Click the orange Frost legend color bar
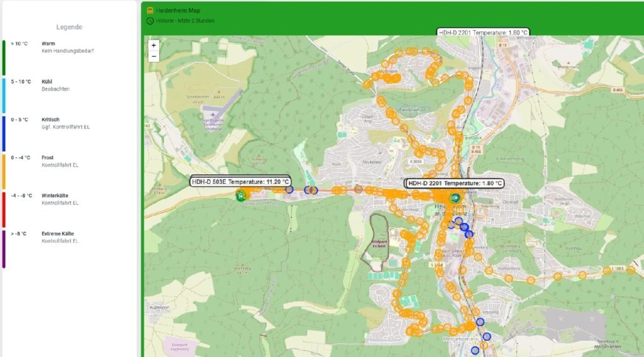Image resolution: width=644 pixels, height=357 pixels. click(x=4, y=172)
